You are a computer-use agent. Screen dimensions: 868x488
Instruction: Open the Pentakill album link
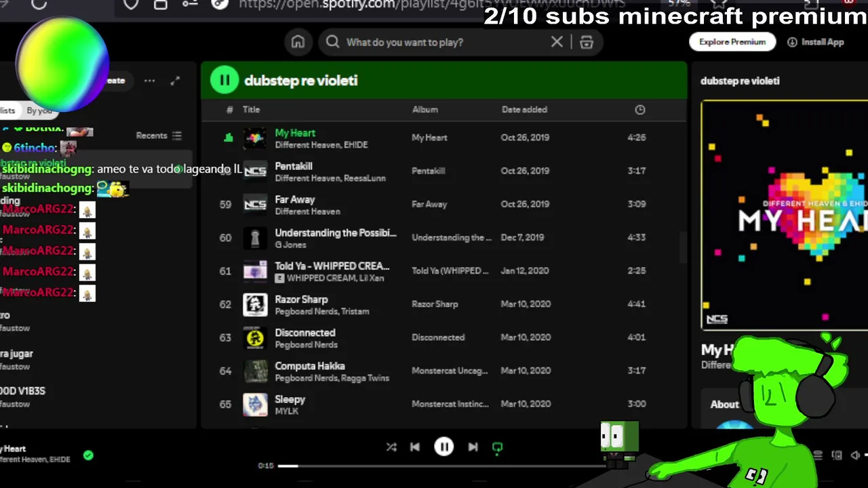click(x=428, y=171)
